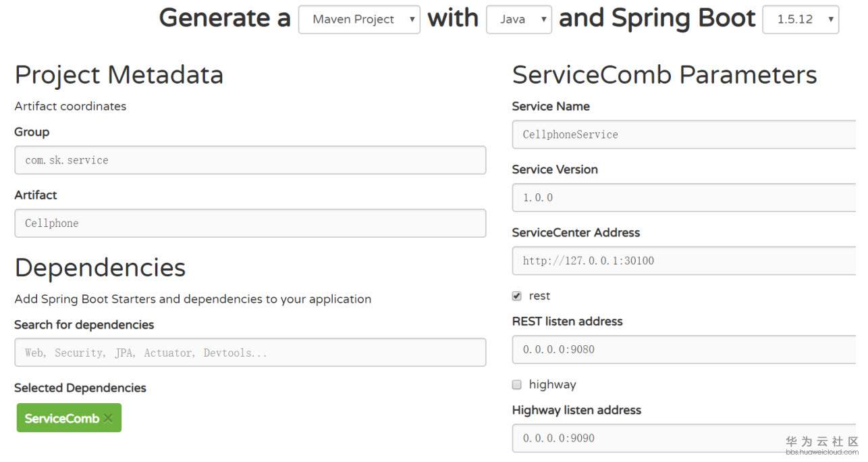868x462 pixels.
Task: Click the ServiceComb selected dependency tag
Action: tap(61, 419)
